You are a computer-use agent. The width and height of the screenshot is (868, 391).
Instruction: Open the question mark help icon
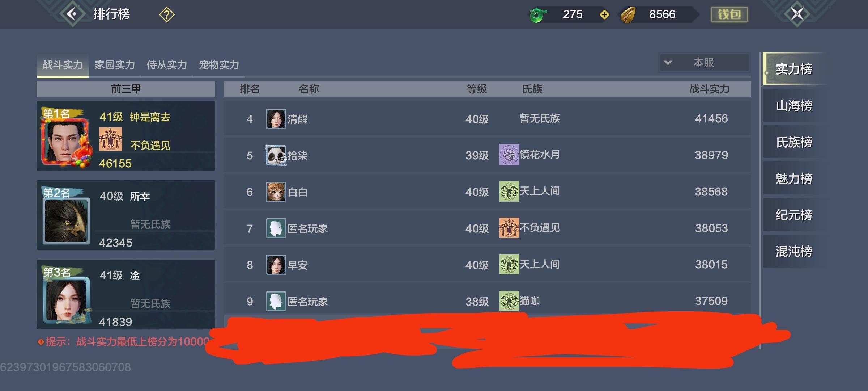pyautogui.click(x=167, y=15)
